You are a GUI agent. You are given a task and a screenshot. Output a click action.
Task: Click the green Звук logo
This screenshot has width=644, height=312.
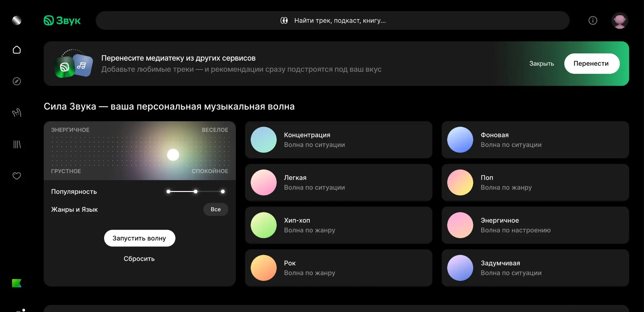(62, 20)
